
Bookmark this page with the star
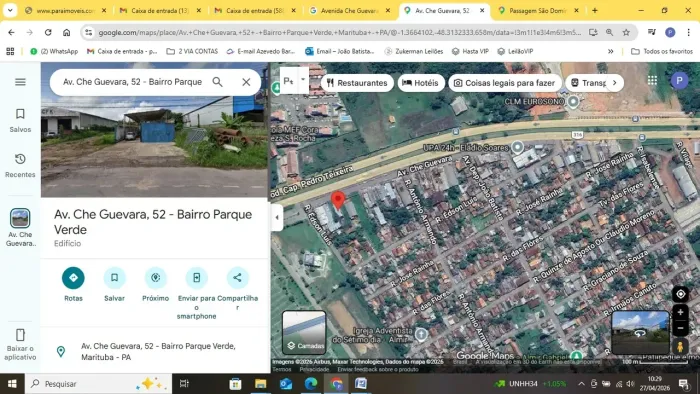tap(626, 32)
